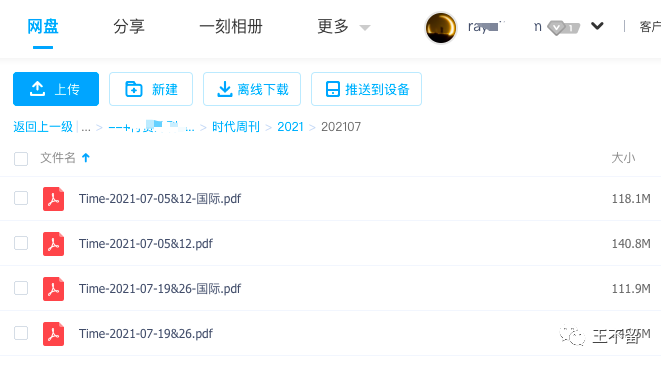Click the sort arrow beside 文件名
The height and width of the screenshot is (365, 661).
[86, 158]
